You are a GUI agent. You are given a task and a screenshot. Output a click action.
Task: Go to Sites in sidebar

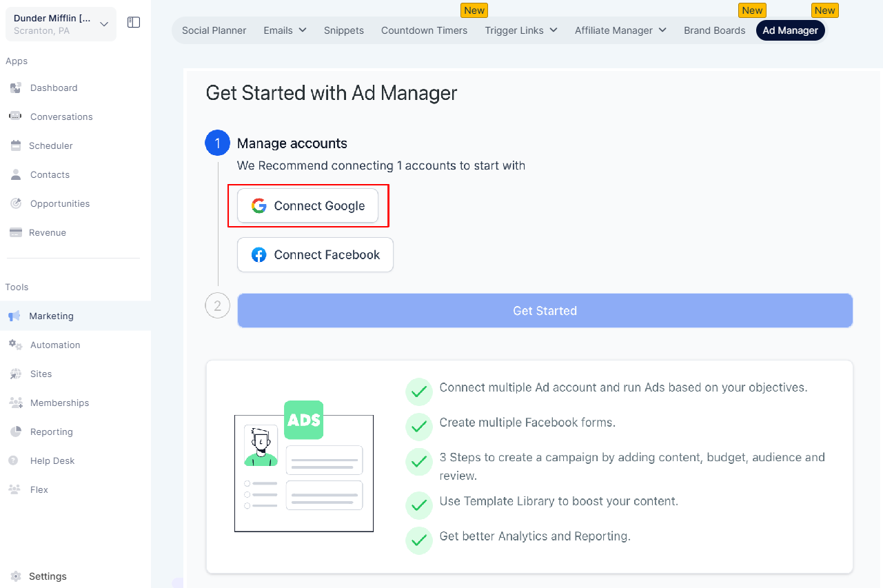pyautogui.click(x=41, y=374)
